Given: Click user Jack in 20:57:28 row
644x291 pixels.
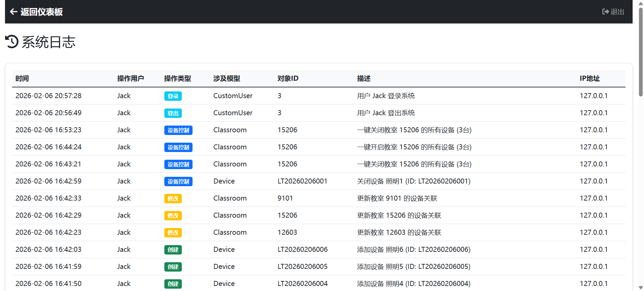Looking at the screenshot, I should (x=124, y=96).
